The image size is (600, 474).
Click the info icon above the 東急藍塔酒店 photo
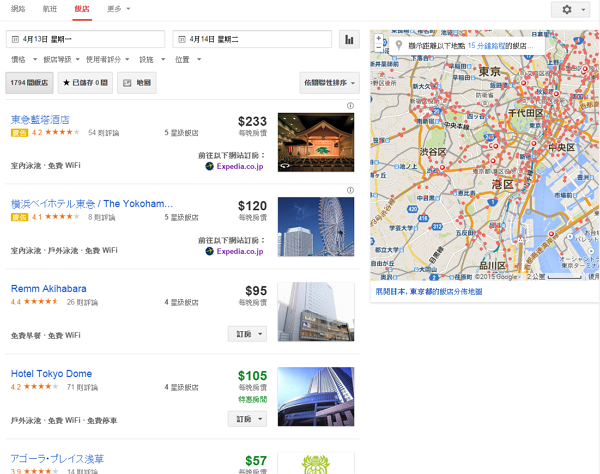(x=350, y=106)
